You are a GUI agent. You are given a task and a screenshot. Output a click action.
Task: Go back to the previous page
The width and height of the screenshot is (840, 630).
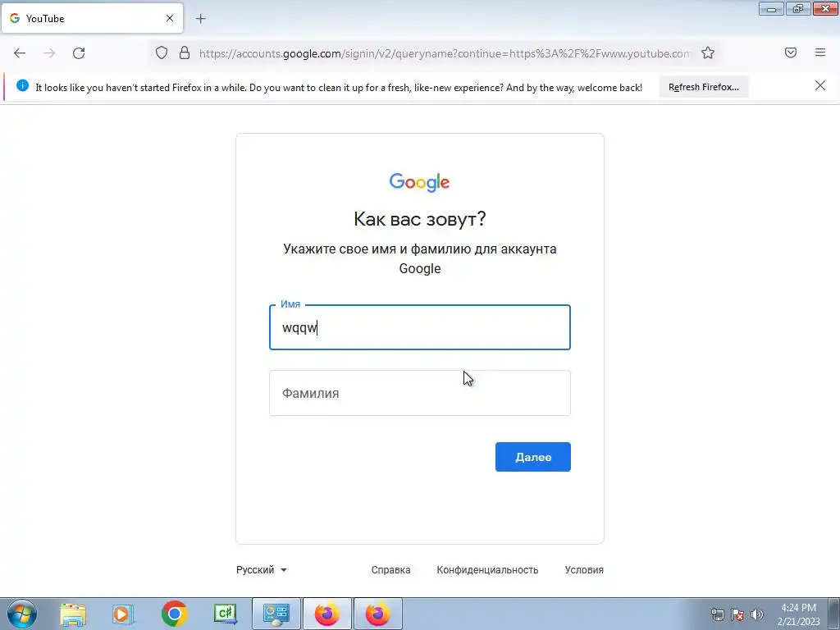pos(20,53)
